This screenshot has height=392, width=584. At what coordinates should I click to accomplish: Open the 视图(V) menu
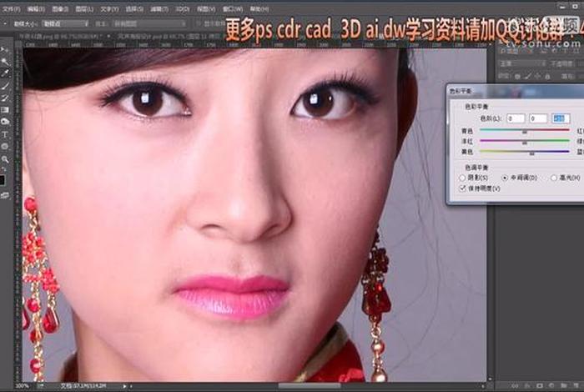click(x=206, y=8)
